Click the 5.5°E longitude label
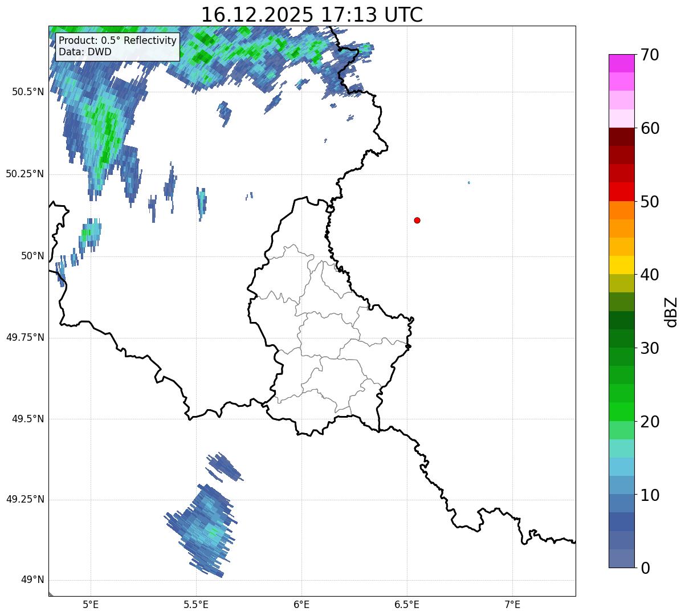This screenshot has height=616, width=685. [x=196, y=604]
